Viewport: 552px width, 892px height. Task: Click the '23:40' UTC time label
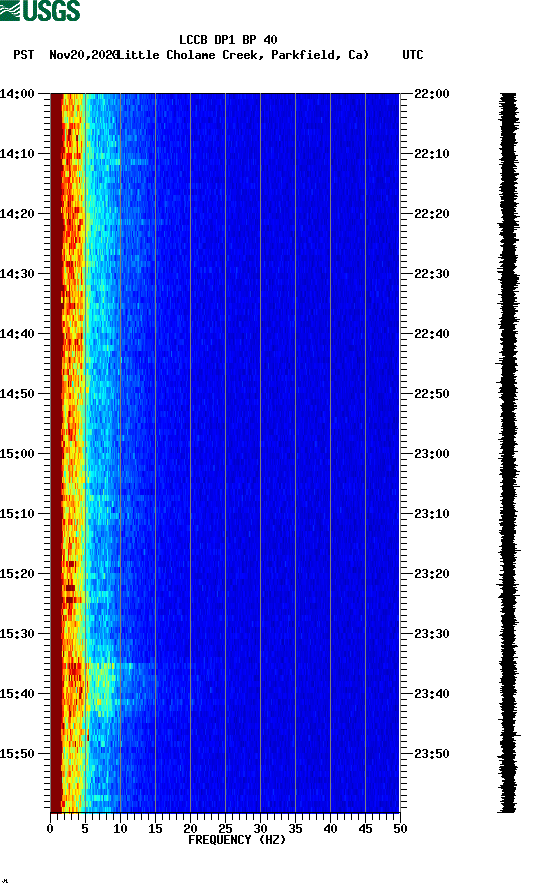(x=432, y=693)
